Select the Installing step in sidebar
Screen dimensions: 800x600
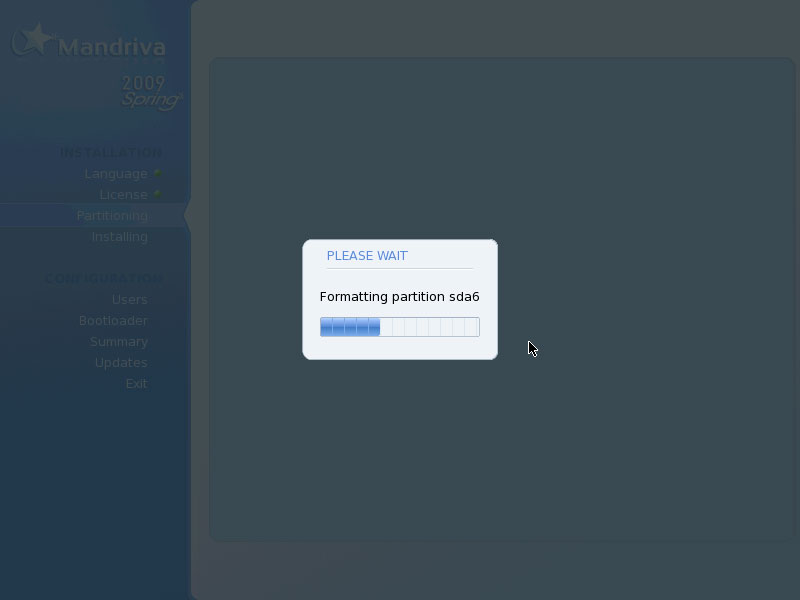pos(119,237)
